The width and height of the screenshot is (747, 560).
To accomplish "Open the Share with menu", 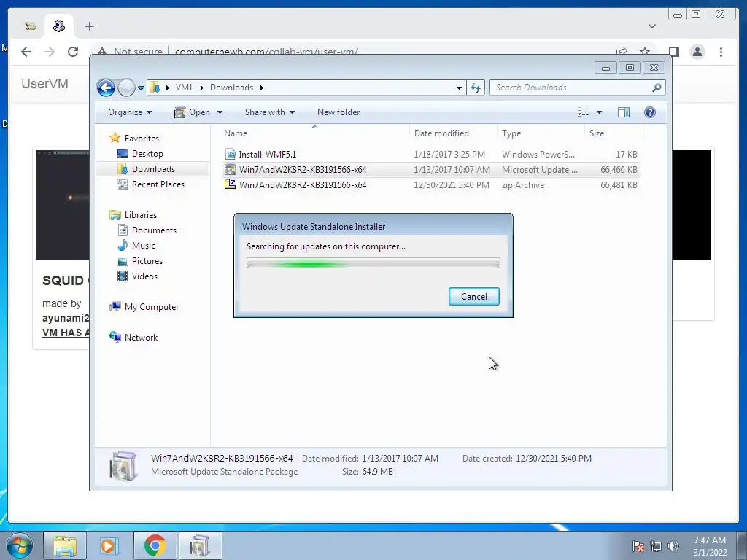I will [270, 112].
